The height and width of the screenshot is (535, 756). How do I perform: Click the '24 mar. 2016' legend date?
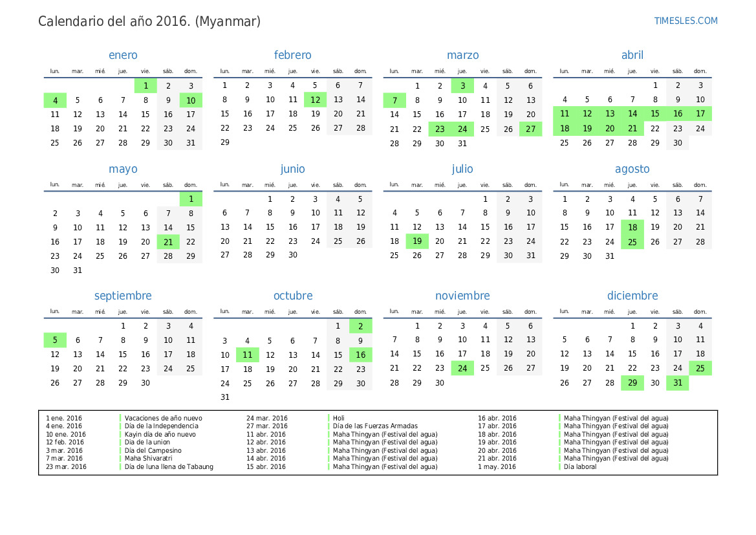[266, 419]
